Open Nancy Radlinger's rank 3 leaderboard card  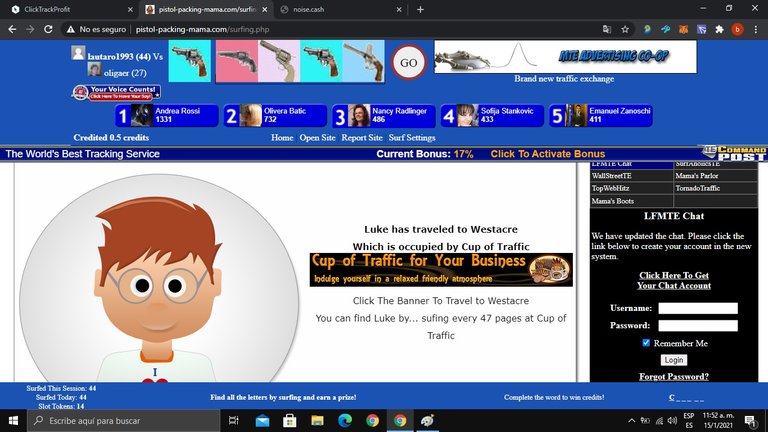point(384,116)
